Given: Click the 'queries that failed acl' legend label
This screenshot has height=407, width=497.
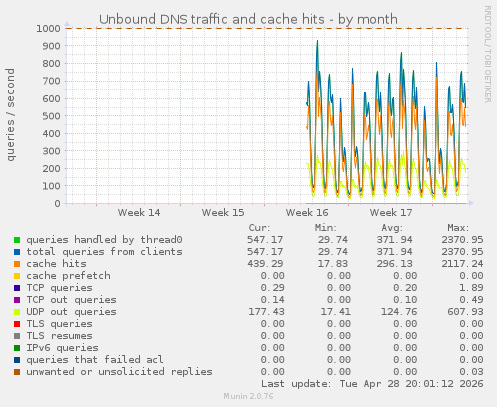Looking at the screenshot, I should pyautogui.click(x=95, y=360).
